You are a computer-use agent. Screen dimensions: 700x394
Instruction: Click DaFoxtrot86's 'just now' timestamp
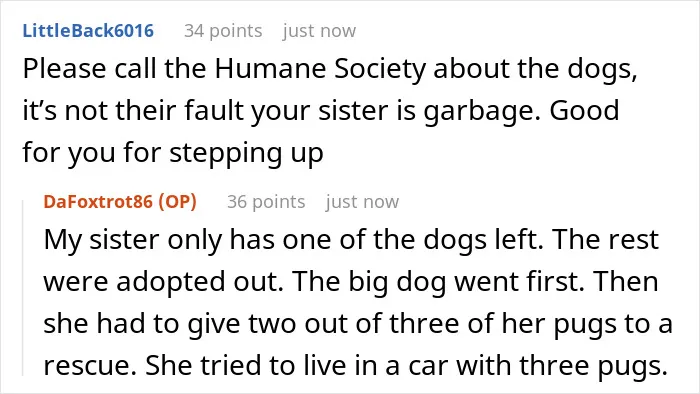[x=362, y=202]
